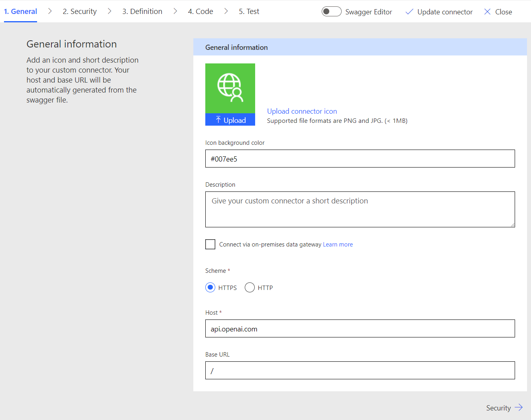Open the Code step tab
The image size is (531, 420).
pos(201,12)
